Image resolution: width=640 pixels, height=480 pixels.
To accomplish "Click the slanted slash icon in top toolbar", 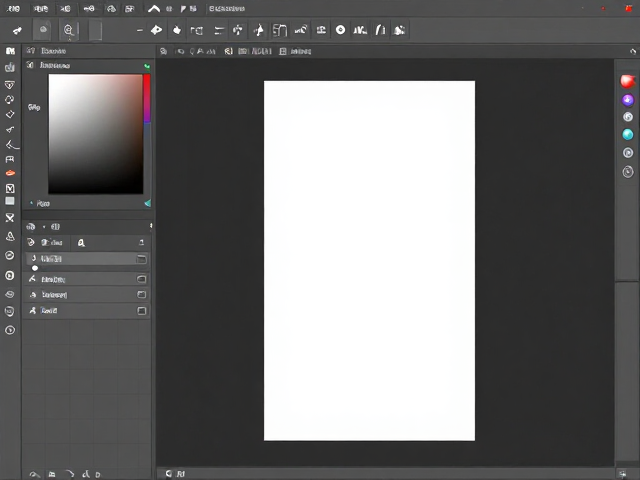I will click(380, 30).
